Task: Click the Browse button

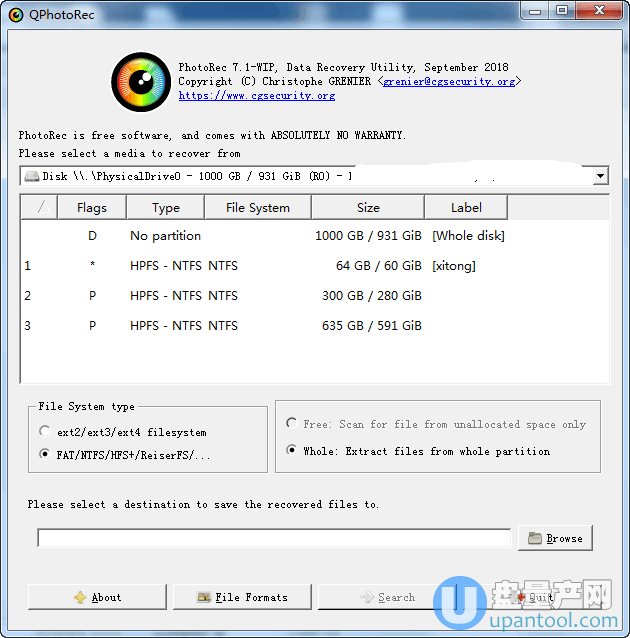Action: (555, 538)
